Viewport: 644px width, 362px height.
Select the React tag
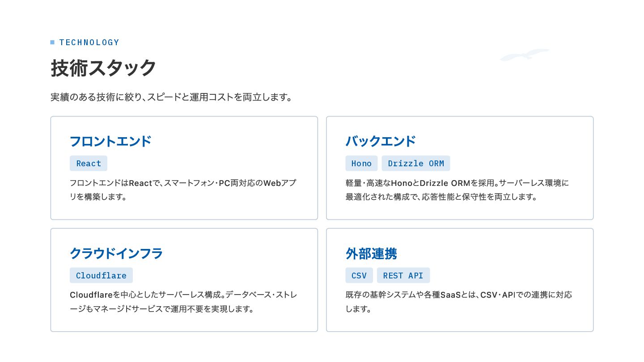89,163
